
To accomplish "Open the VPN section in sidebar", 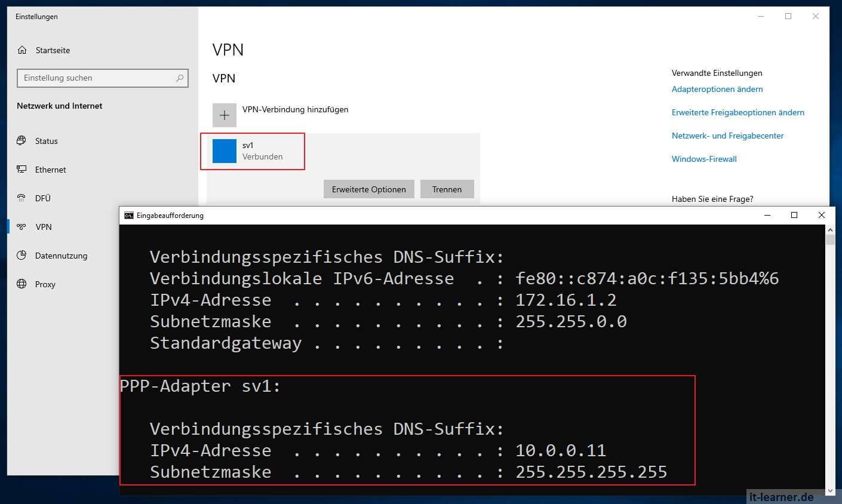I will tap(44, 227).
